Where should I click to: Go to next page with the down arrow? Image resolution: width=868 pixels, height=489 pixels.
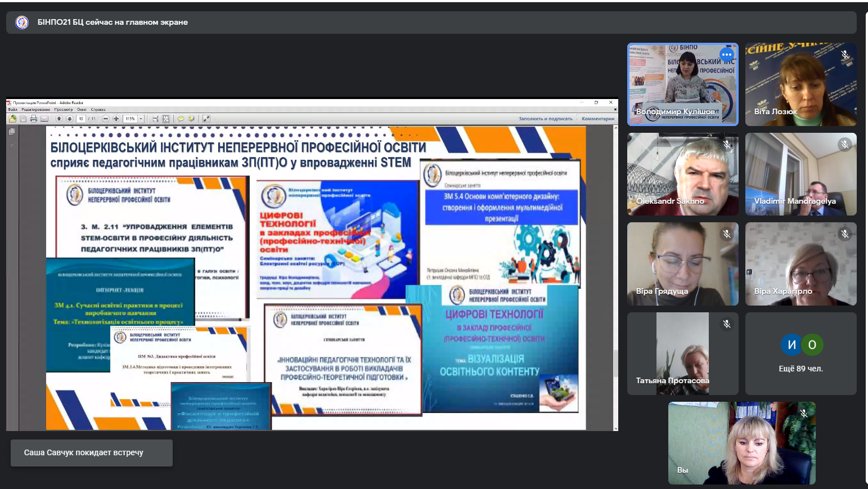[x=70, y=119]
